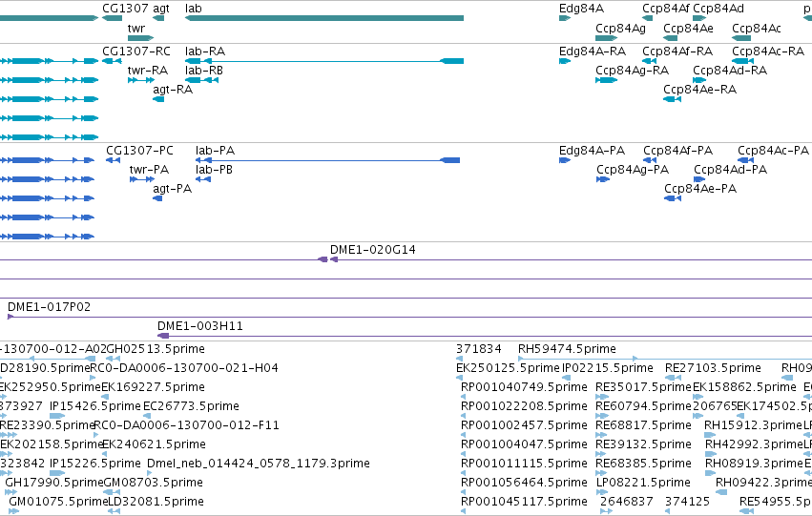Viewport: 812px width, 516px height.
Task: Click the twr gene bar glyph
Action: click(141, 38)
